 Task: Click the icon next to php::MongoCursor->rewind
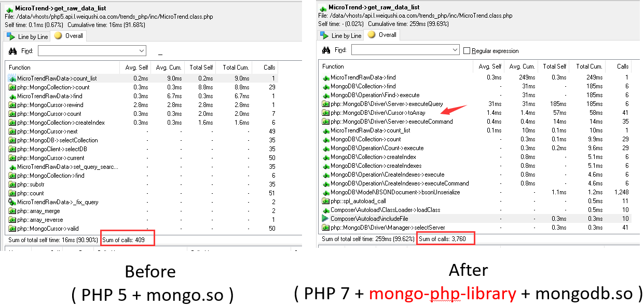tap(12, 105)
